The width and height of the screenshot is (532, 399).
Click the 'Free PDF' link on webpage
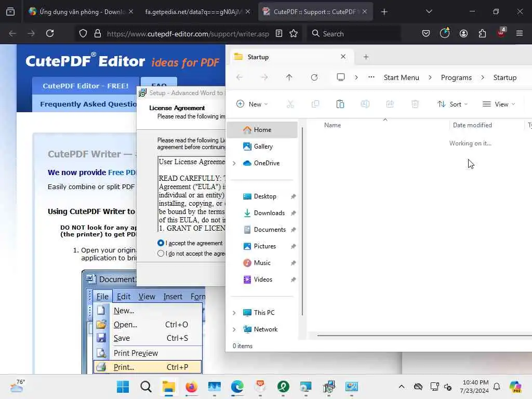point(122,172)
